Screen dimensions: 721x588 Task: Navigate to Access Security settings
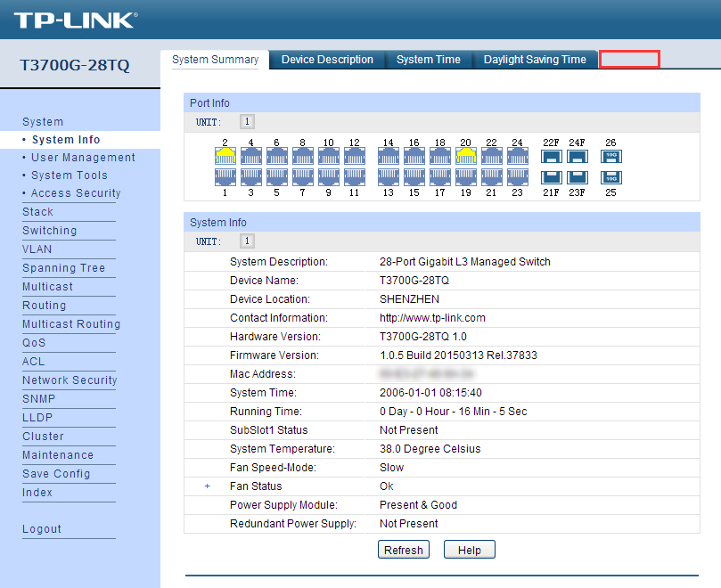pos(74,192)
